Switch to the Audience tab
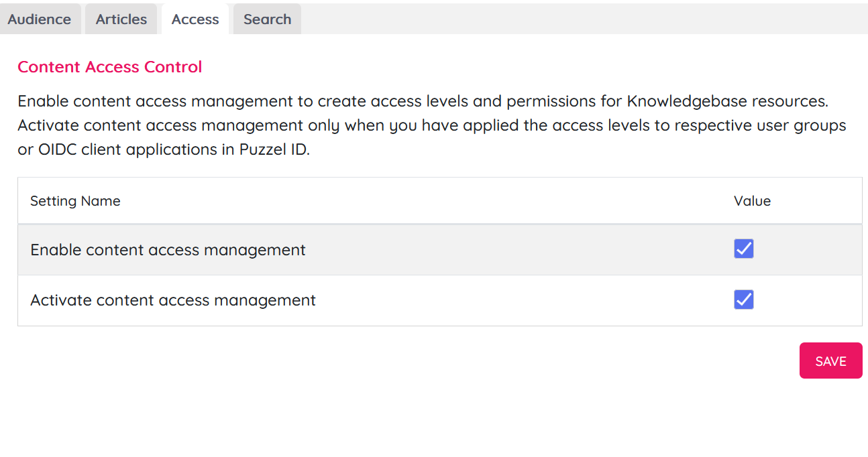This screenshot has width=868, height=457. [x=40, y=19]
